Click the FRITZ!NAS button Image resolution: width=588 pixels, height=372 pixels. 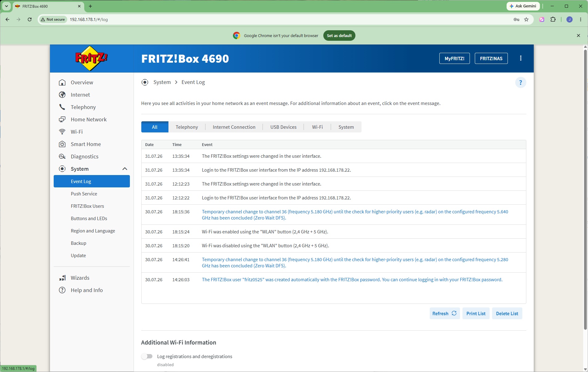[x=491, y=58]
